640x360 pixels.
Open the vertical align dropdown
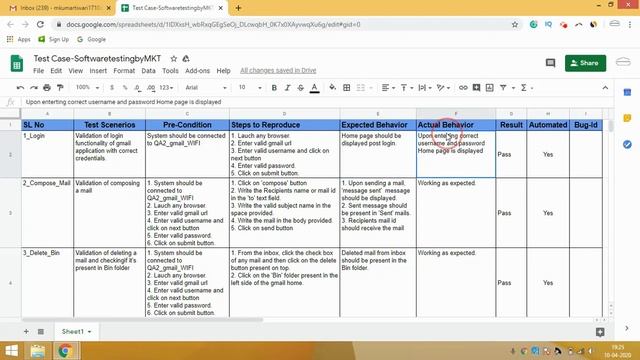(x=406, y=88)
